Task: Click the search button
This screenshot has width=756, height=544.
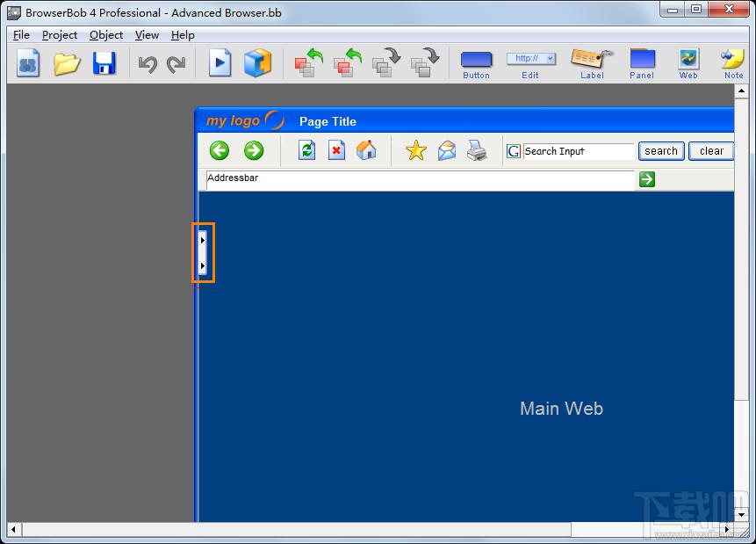Action: pos(661,151)
